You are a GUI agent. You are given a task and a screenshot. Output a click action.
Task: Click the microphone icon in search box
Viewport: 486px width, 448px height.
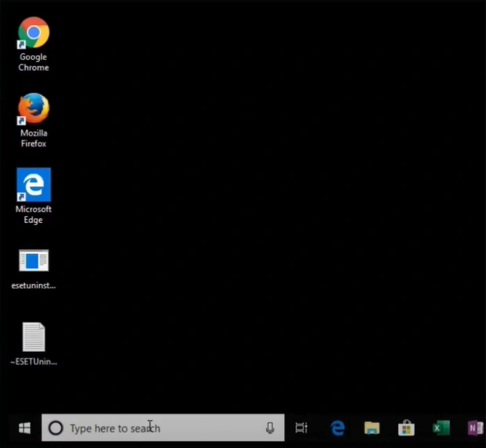pyautogui.click(x=270, y=429)
